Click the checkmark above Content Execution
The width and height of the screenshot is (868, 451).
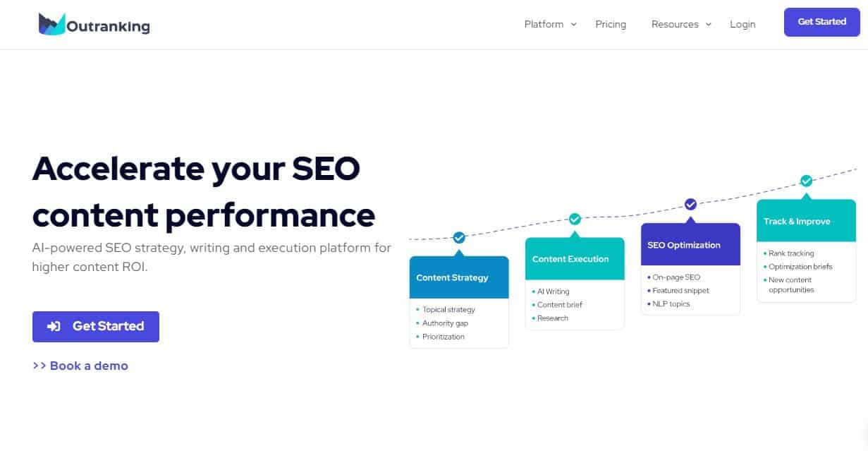pos(575,219)
